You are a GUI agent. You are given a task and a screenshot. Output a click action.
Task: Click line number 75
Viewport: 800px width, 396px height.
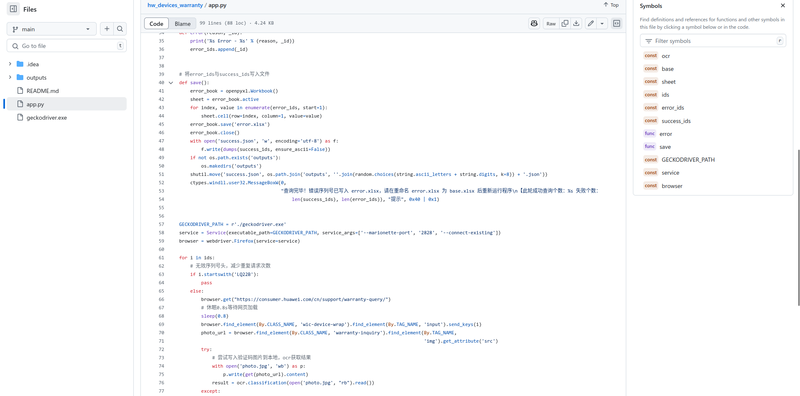pos(161,374)
